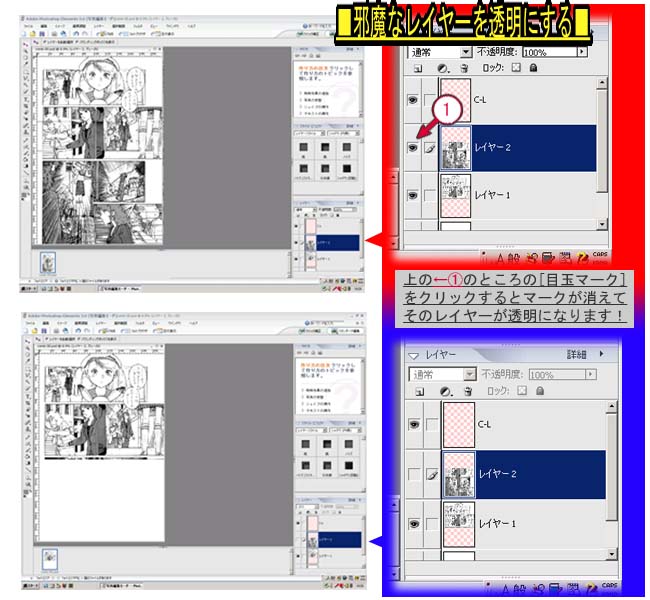Click the C-L layer thumbnail in red-framed panel
This screenshot has width=650, height=600.
(456, 100)
